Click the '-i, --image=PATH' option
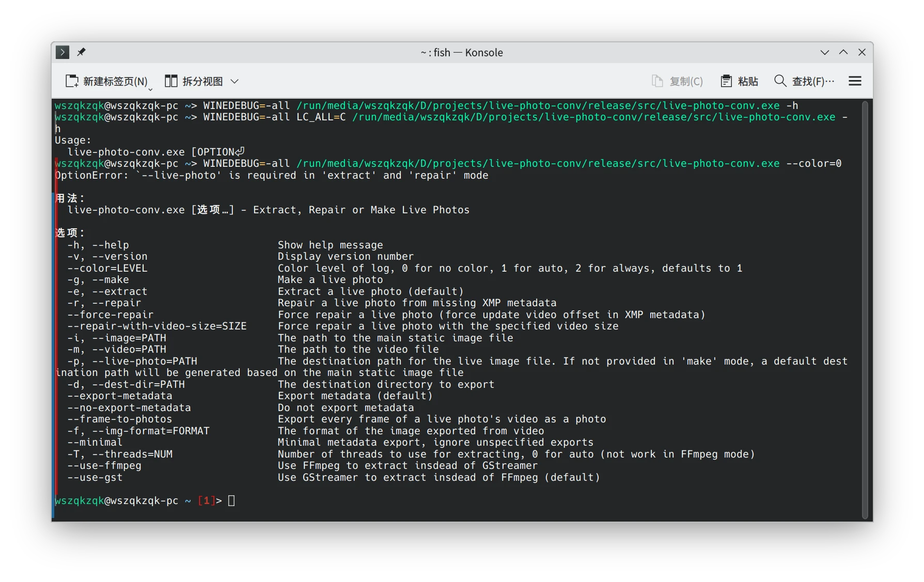This screenshot has height=582, width=924. tap(117, 338)
